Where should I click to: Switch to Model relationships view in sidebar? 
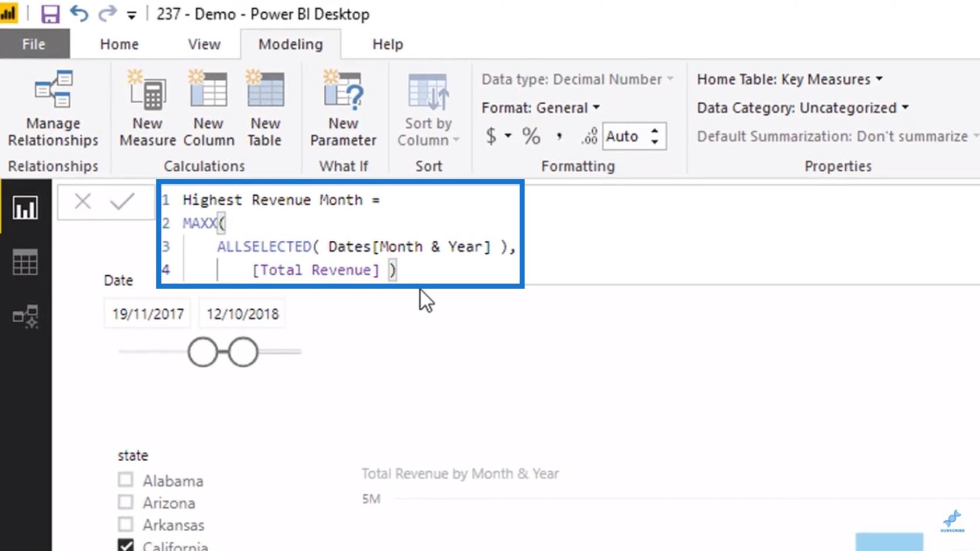coord(26,317)
